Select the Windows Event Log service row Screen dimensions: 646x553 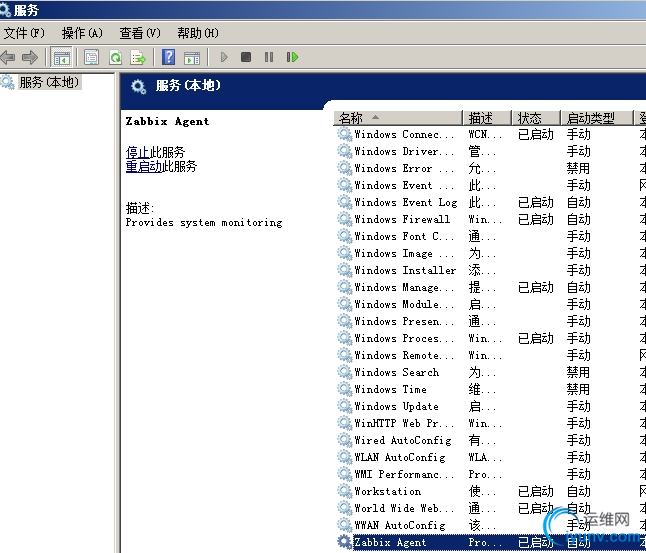(x=490, y=202)
